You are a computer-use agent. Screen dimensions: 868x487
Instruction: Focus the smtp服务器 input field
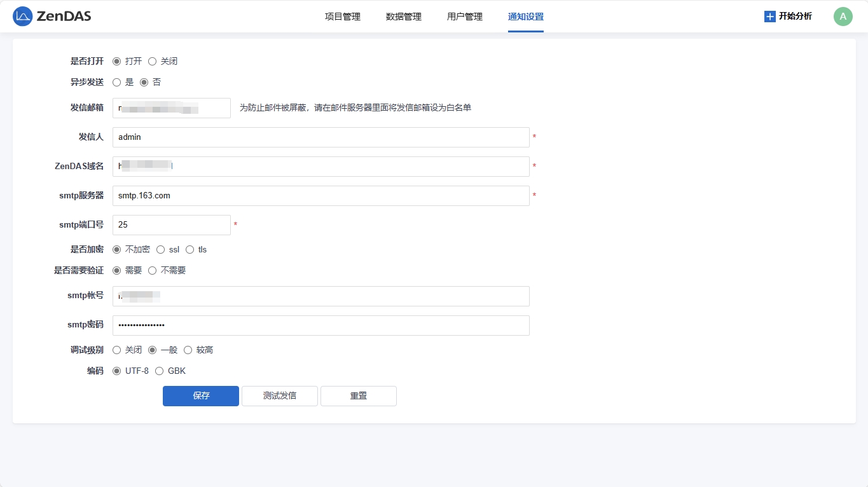tap(320, 196)
